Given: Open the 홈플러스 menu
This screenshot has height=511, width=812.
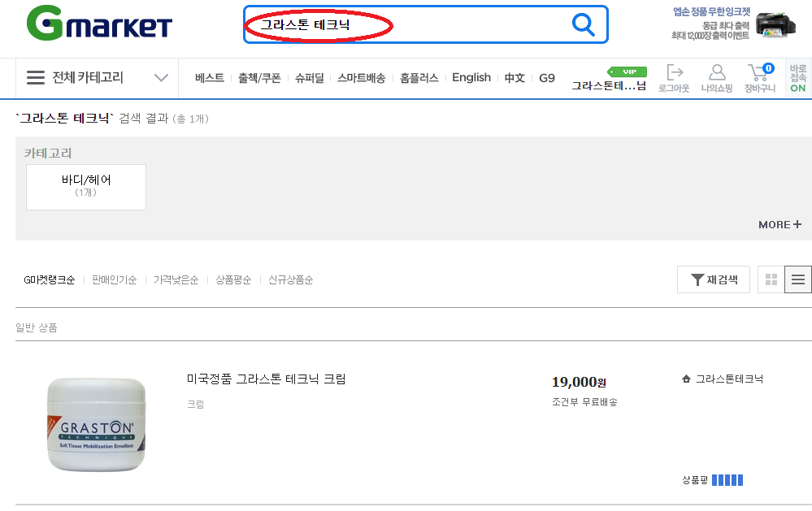Looking at the screenshot, I should tap(419, 78).
